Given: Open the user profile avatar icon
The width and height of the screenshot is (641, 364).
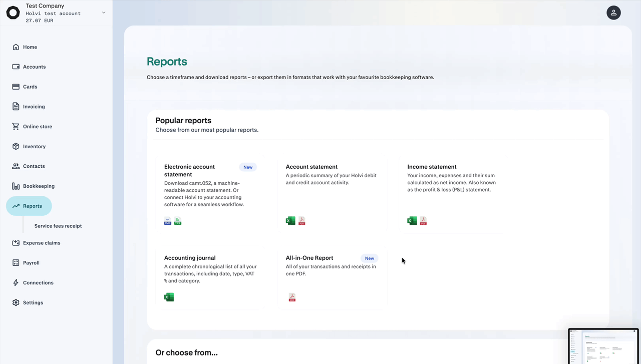Looking at the screenshot, I should click(x=613, y=13).
